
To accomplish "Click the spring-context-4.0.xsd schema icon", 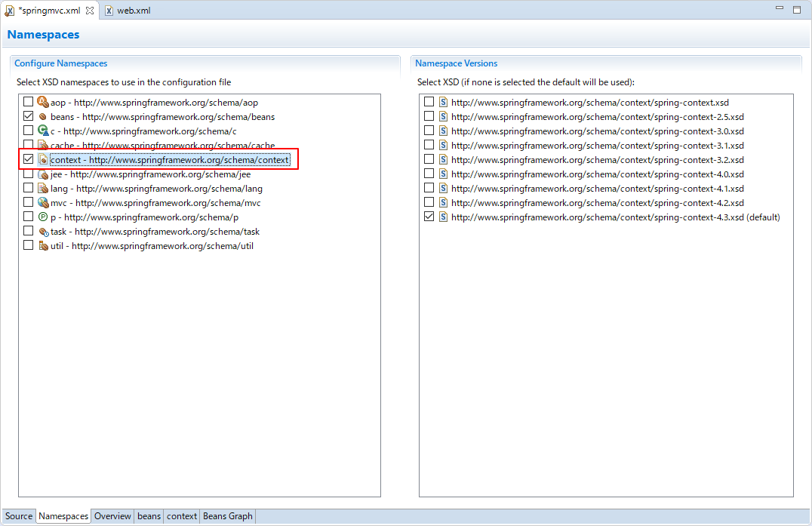I will 443,174.
